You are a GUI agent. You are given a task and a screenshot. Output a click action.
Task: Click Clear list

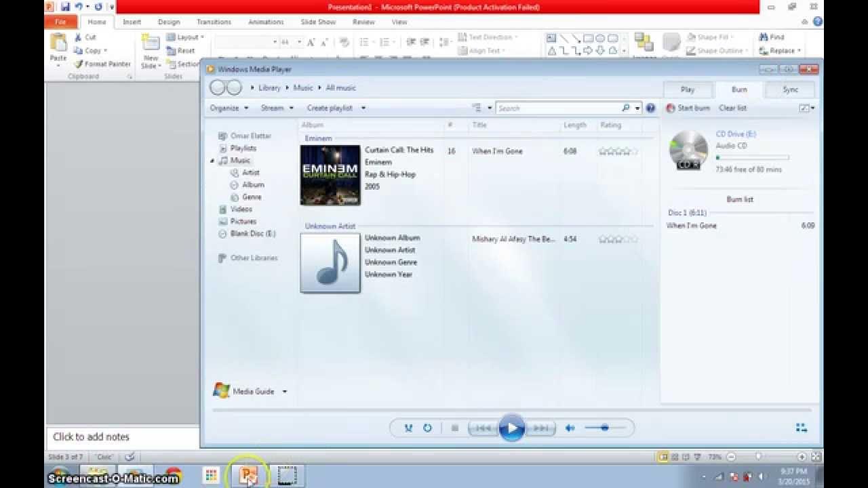click(x=732, y=108)
